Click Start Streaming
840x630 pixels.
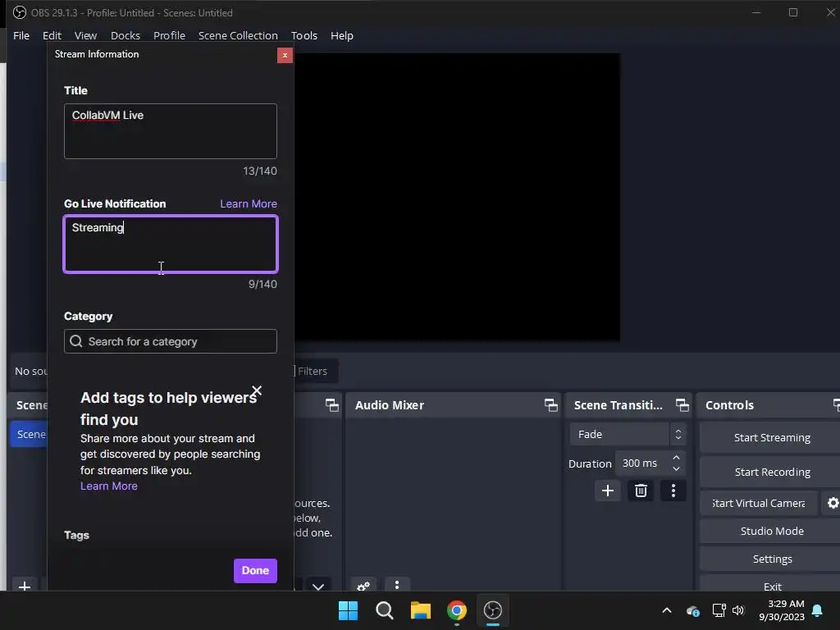pos(771,438)
